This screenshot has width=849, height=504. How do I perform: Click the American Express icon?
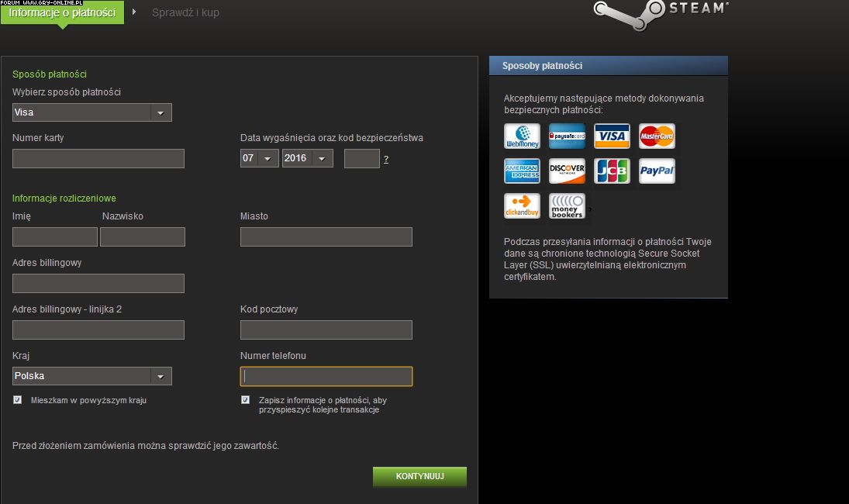(522, 171)
